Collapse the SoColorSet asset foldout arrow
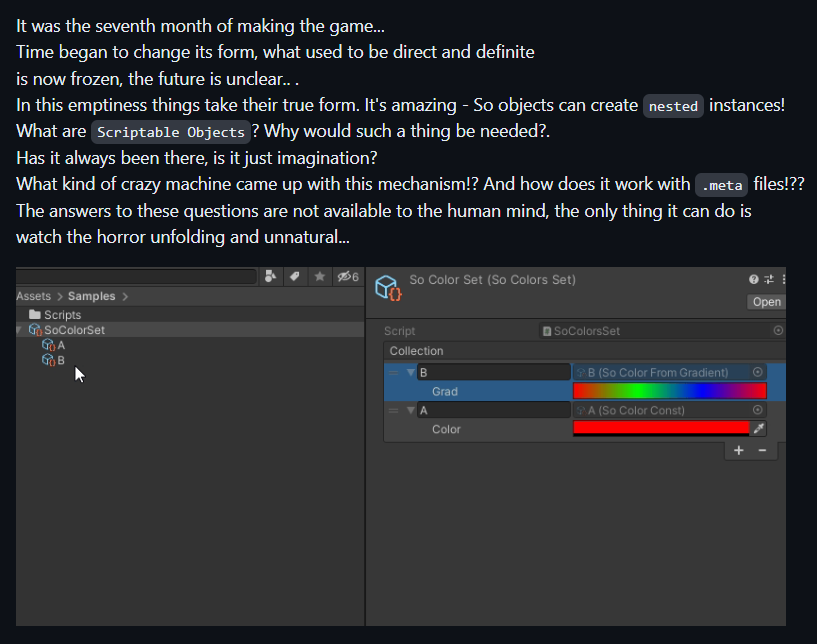Screen dimensions: 817x644 pos(19,330)
